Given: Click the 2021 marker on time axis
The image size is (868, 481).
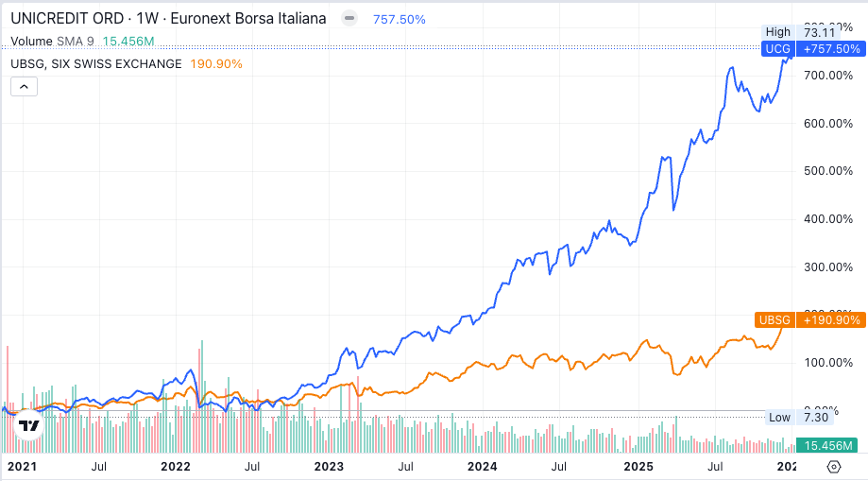Looking at the screenshot, I should coord(22,466).
